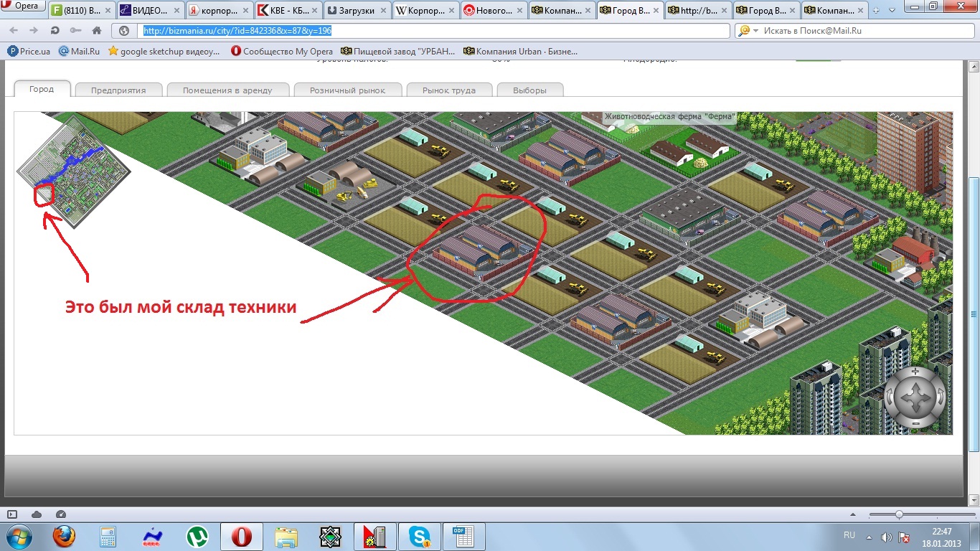Screen dimensions: 980x551
Task: Click the zoom menu arrow left of slider
Action: (x=853, y=514)
